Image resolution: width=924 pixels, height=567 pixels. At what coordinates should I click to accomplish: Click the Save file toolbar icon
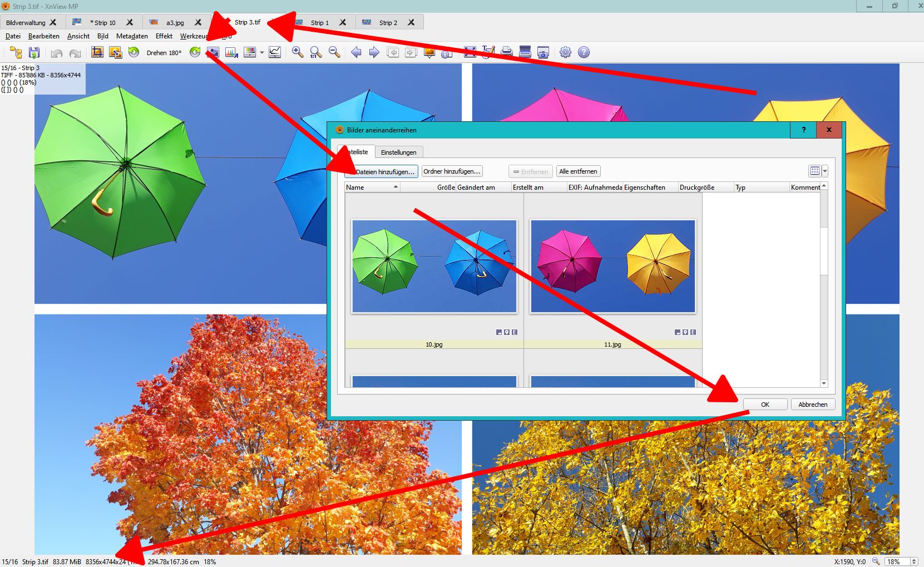click(34, 52)
